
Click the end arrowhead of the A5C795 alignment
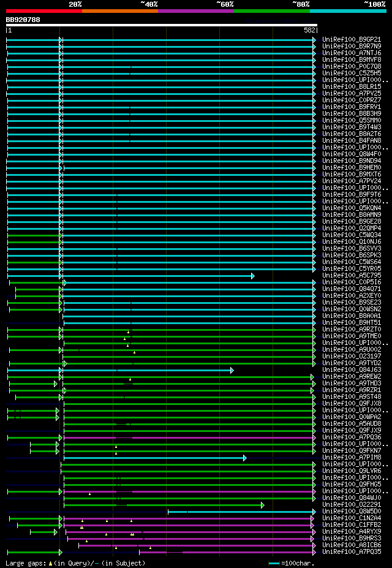pyautogui.click(x=252, y=276)
